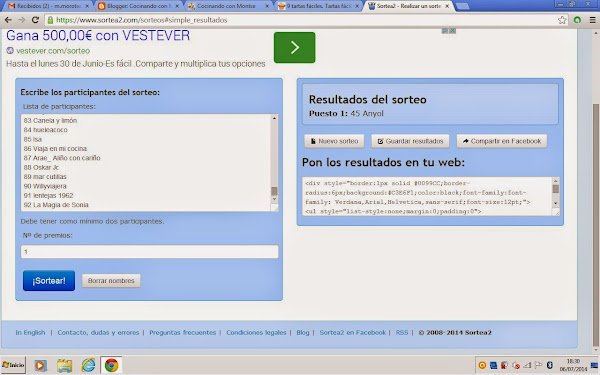The image size is (600, 375).
Task: Select participant '86 Viaja en mi cocina'
Action: [x=55, y=148]
